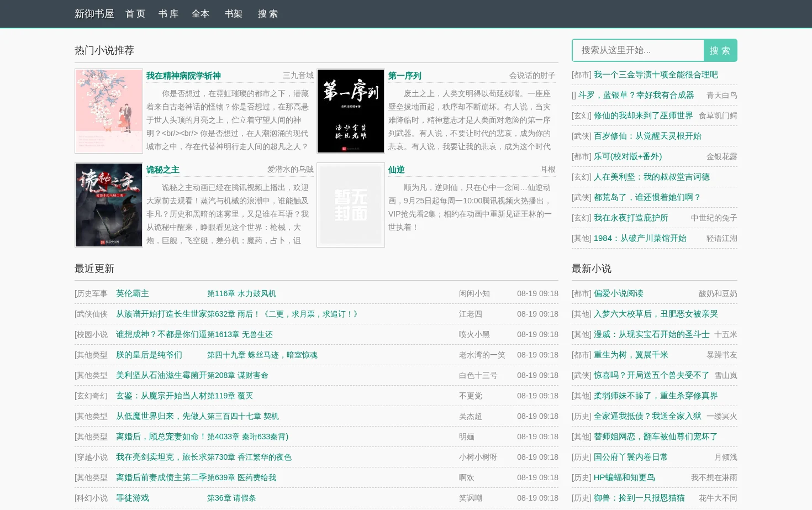Open chapter 第730章 香江繁华的夜色
812x510 pixels.
[x=249, y=457]
